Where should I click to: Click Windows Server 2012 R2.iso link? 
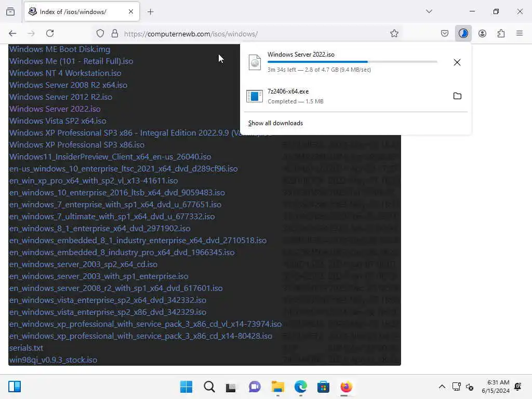pos(61,97)
